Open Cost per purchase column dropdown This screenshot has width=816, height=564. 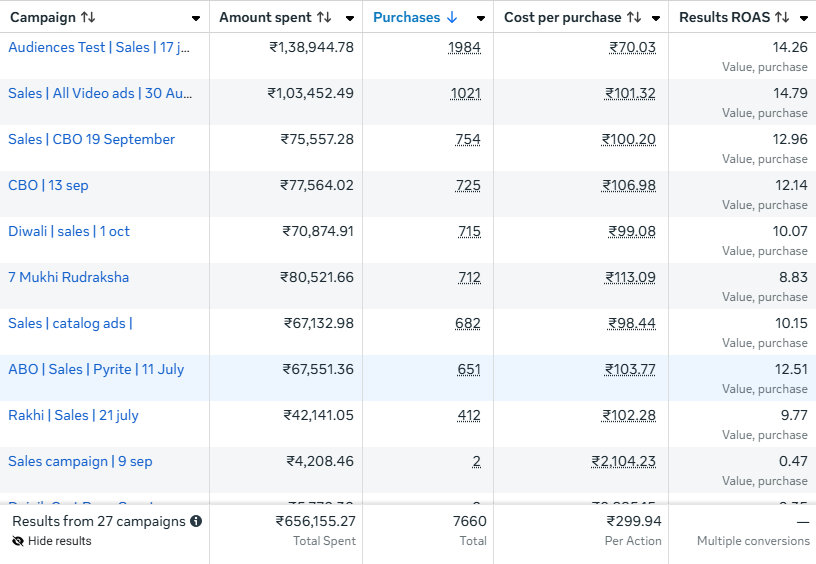[x=655, y=18]
